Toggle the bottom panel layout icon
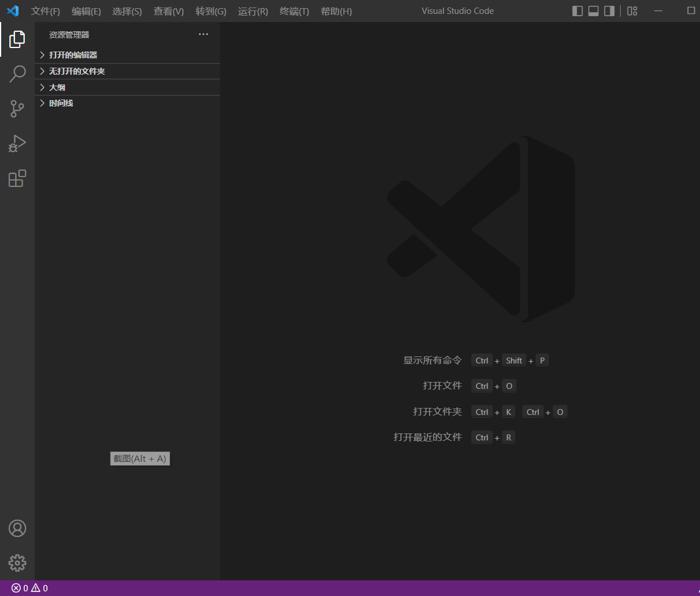Image resolution: width=700 pixels, height=596 pixels. (x=593, y=11)
